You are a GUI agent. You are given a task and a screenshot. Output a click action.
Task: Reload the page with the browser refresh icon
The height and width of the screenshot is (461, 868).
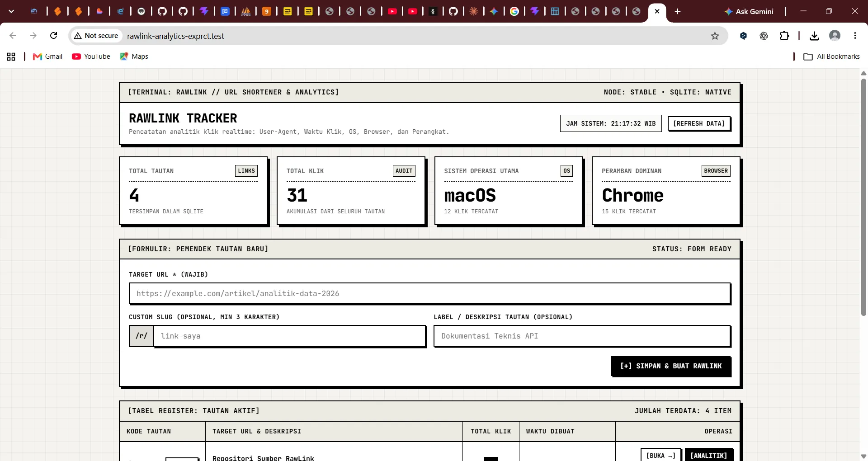(53, 36)
